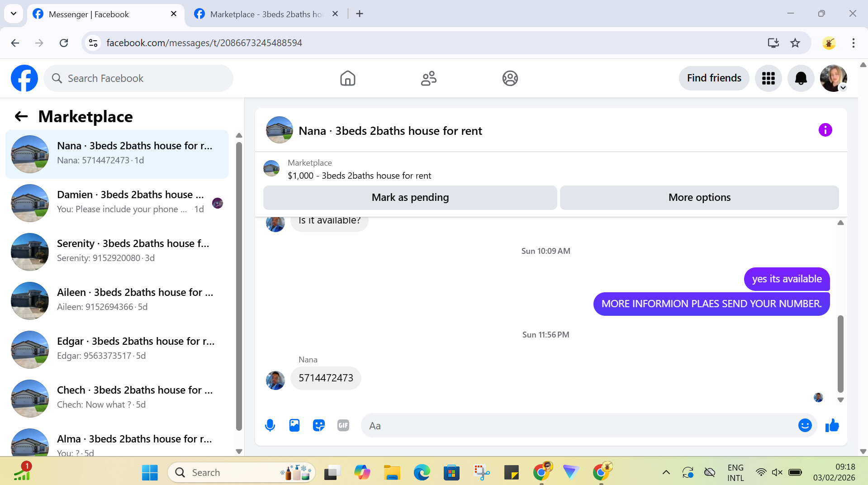Open the tab search dropdown arrow
Image resolution: width=868 pixels, height=485 pixels.
[14, 14]
